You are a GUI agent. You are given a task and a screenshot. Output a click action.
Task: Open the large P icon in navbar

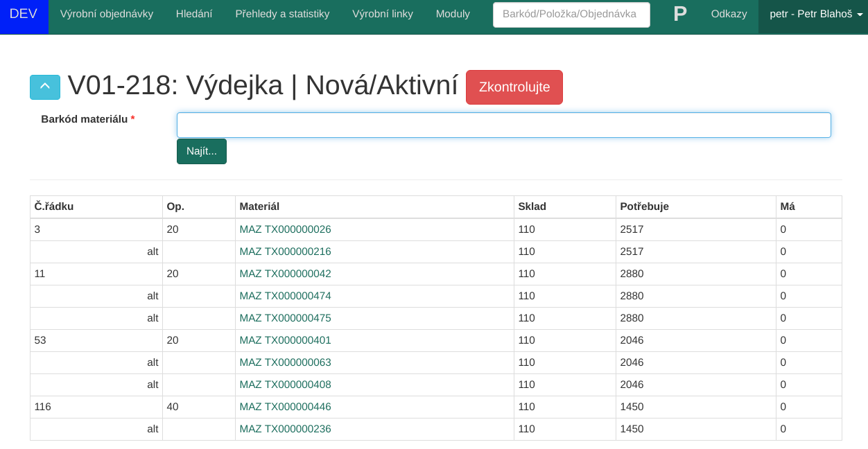click(x=680, y=14)
